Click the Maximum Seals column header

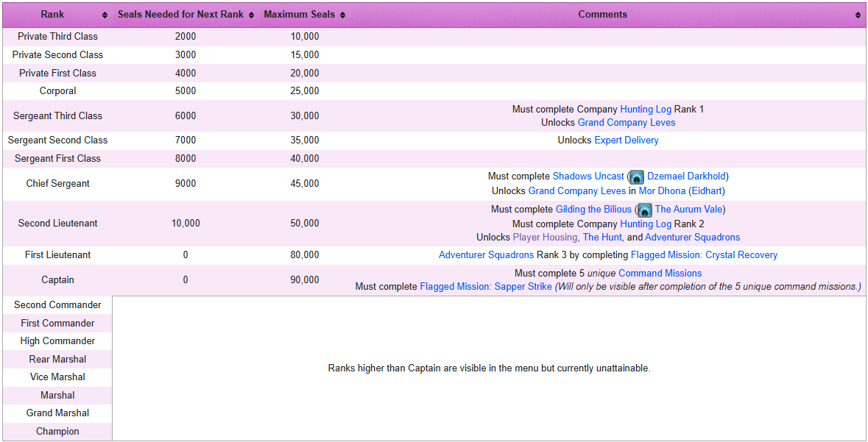304,15
